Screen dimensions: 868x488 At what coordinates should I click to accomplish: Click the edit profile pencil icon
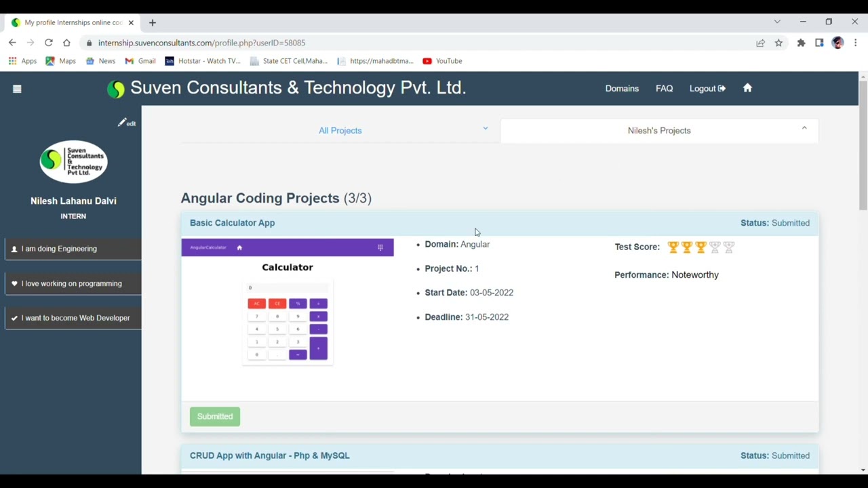click(x=126, y=123)
